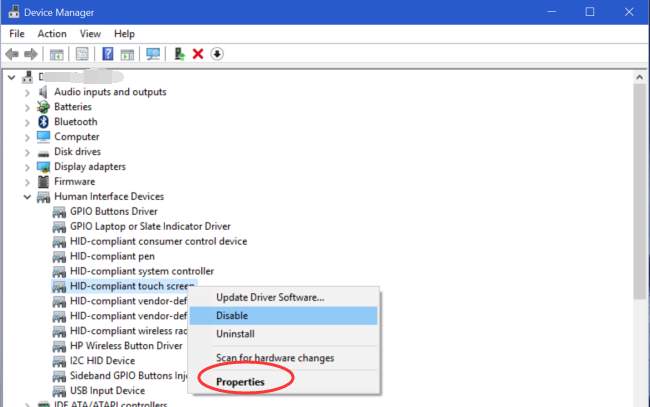Click the Computer monitor icon

coord(43,137)
